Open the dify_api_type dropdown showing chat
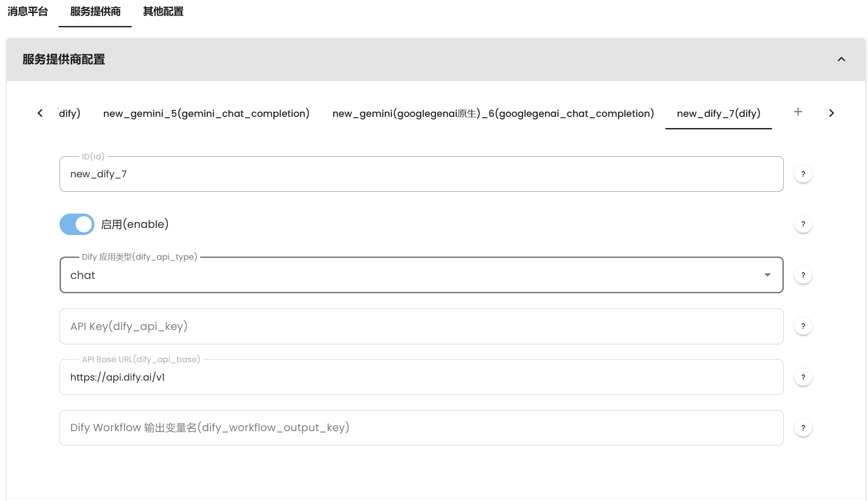 click(x=421, y=275)
